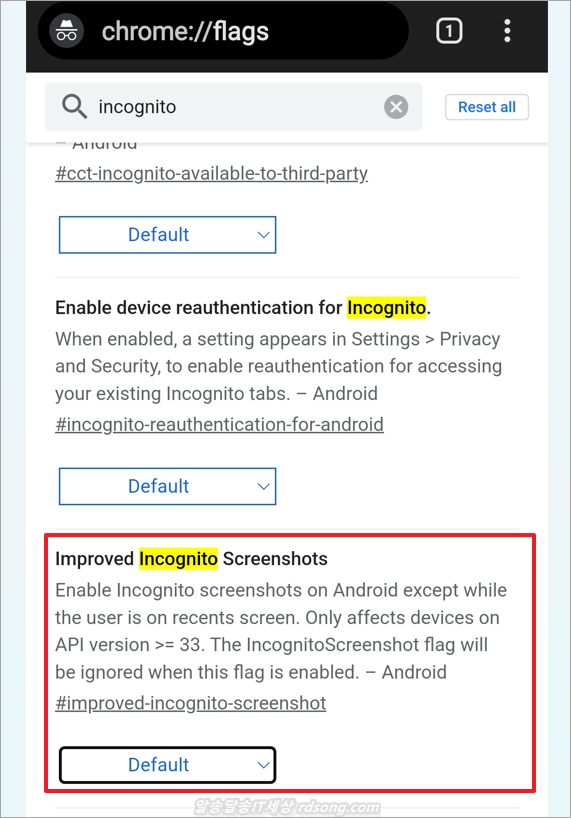
Task: Open the three-dot Chrome menu
Action: click(x=507, y=31)
